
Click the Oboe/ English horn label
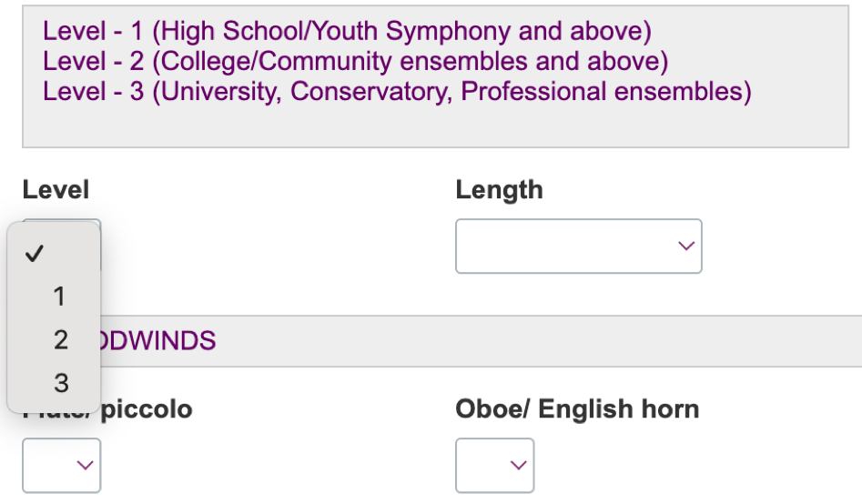point(577,409)
